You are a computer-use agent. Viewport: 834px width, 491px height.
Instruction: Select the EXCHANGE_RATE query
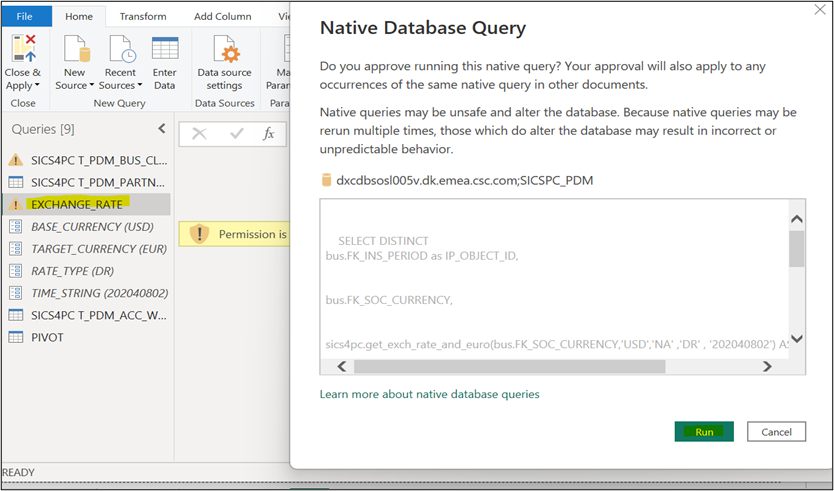pyautogui.click(x=77, y=204)
